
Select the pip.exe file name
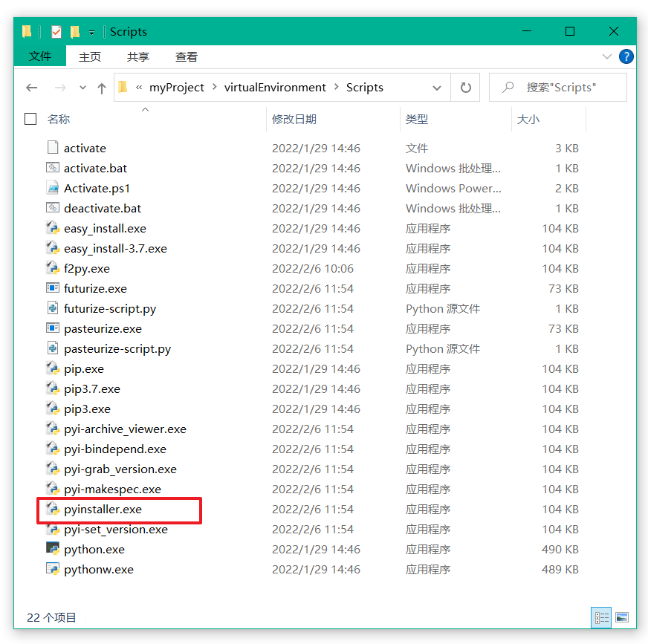(x=84, y=368)
